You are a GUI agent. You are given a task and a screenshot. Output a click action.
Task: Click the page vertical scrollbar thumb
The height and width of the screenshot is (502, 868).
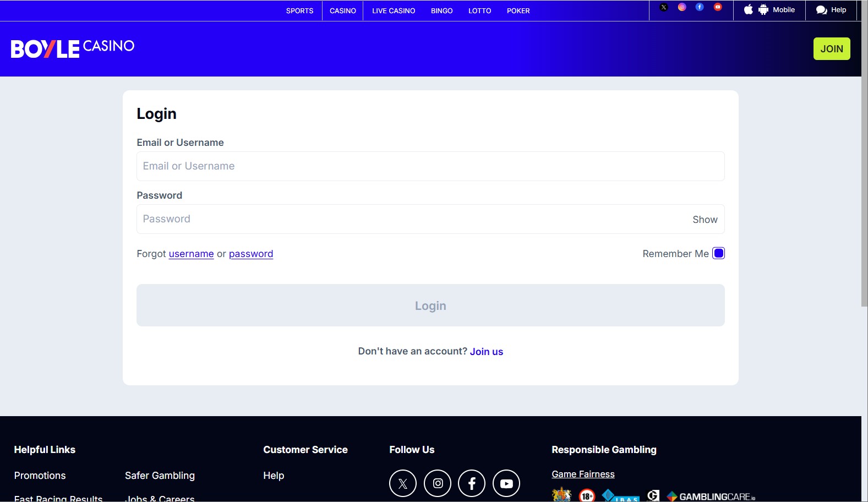[x=865, y=154]
